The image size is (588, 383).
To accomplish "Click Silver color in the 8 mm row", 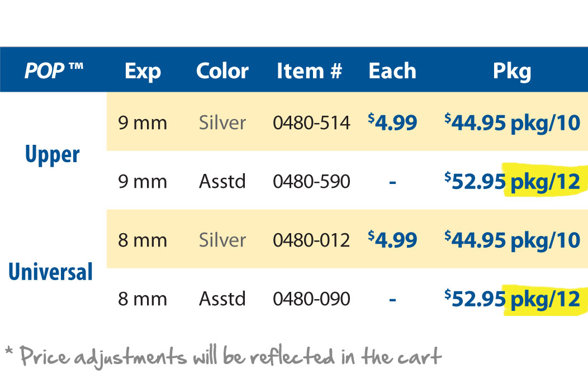I will coord(222,240).
